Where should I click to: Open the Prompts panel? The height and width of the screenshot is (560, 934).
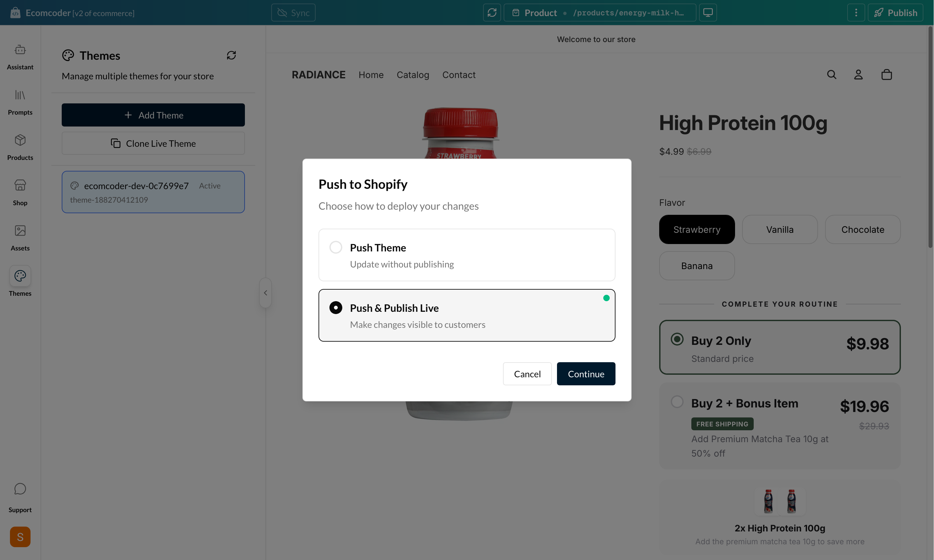pos(20,101)
